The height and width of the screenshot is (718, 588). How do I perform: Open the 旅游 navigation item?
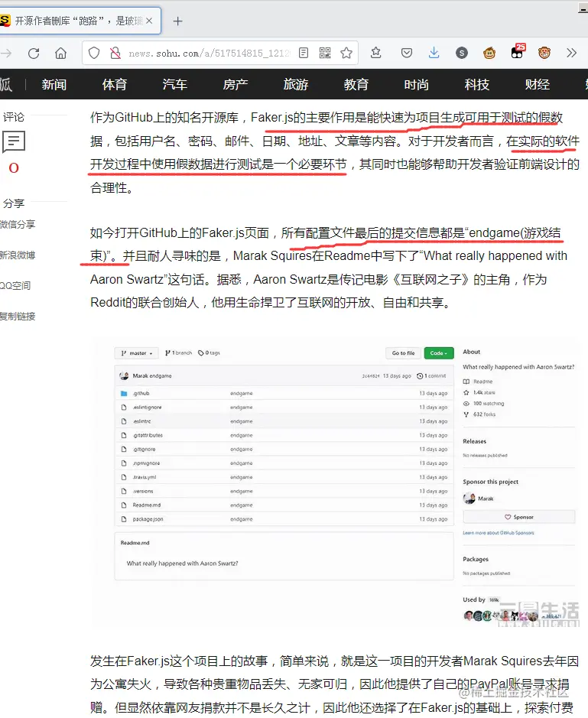point(296,84)
